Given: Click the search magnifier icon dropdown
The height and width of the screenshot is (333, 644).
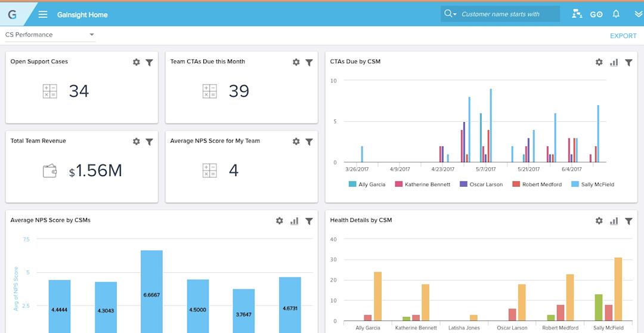Looking at the screenshot, I should (x=450, y=14).
